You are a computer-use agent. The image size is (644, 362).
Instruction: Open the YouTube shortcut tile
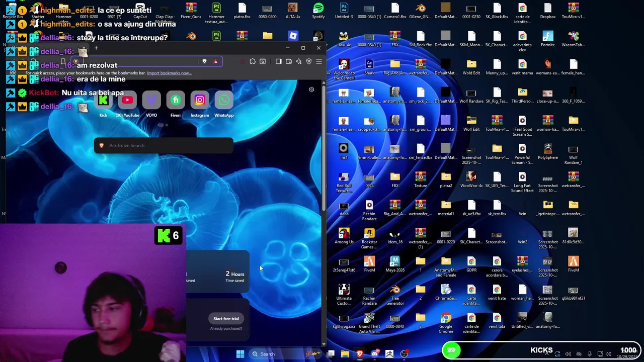click(x=127, y=101)
